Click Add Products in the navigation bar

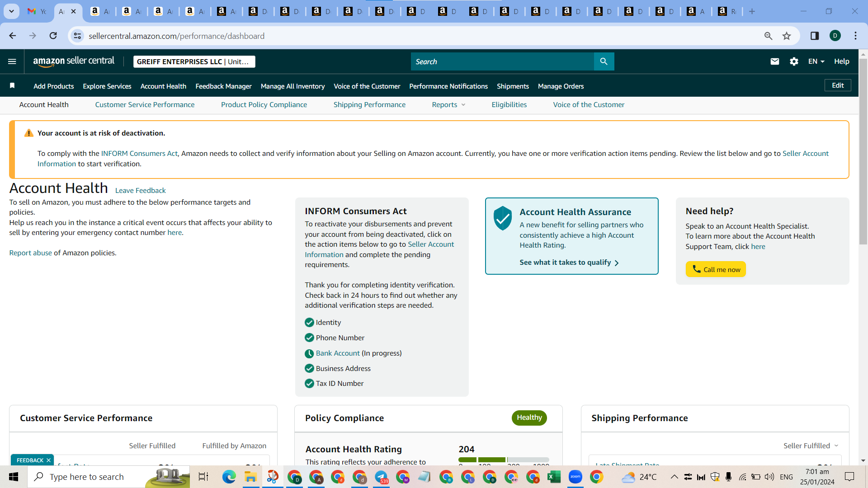[53, 86]
